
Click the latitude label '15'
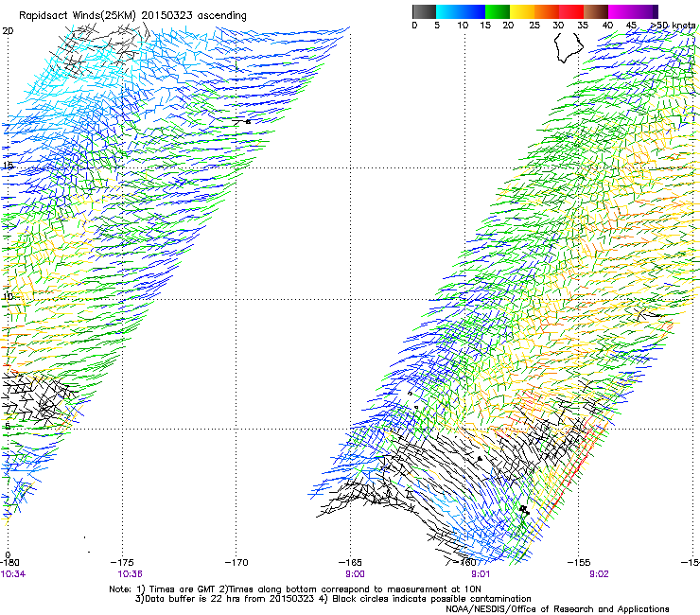(x=8, y=166)
